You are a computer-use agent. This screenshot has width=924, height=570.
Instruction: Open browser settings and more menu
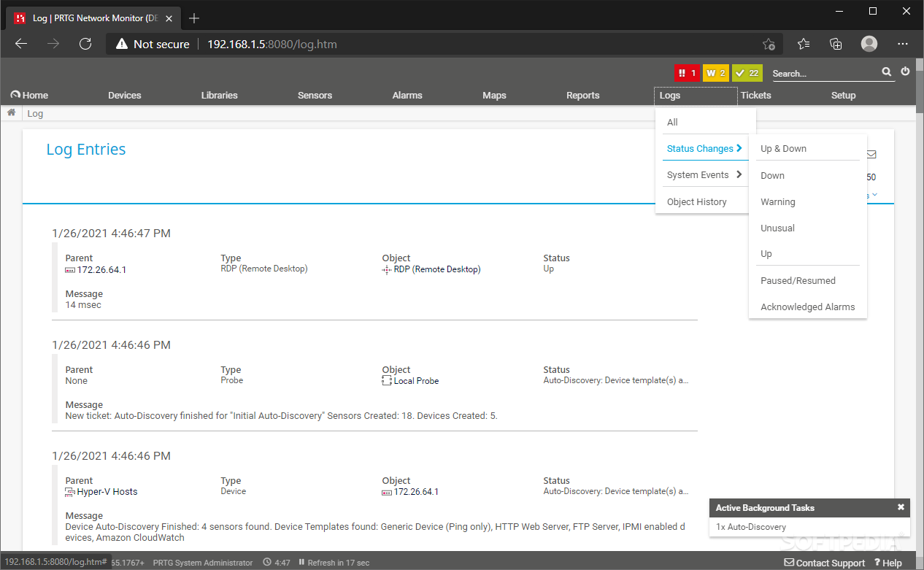pos(903,44)
